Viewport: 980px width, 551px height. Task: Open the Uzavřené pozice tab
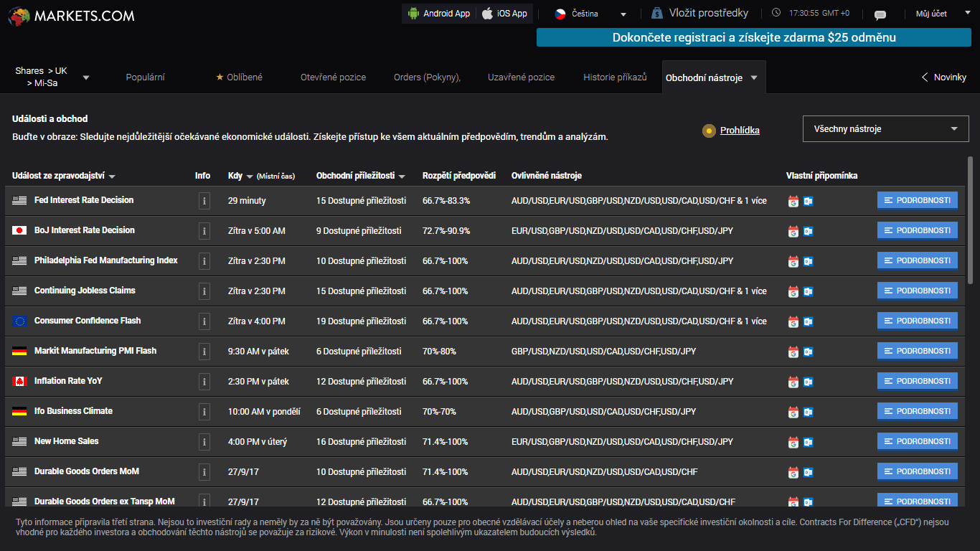(522, 77)
